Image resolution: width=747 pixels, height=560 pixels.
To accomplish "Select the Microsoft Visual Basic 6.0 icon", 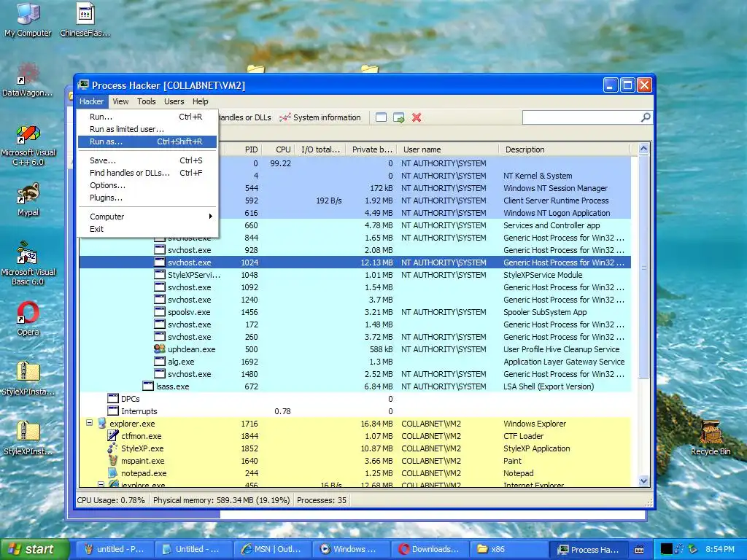I will pyautogui.click(x=28, y=263).
